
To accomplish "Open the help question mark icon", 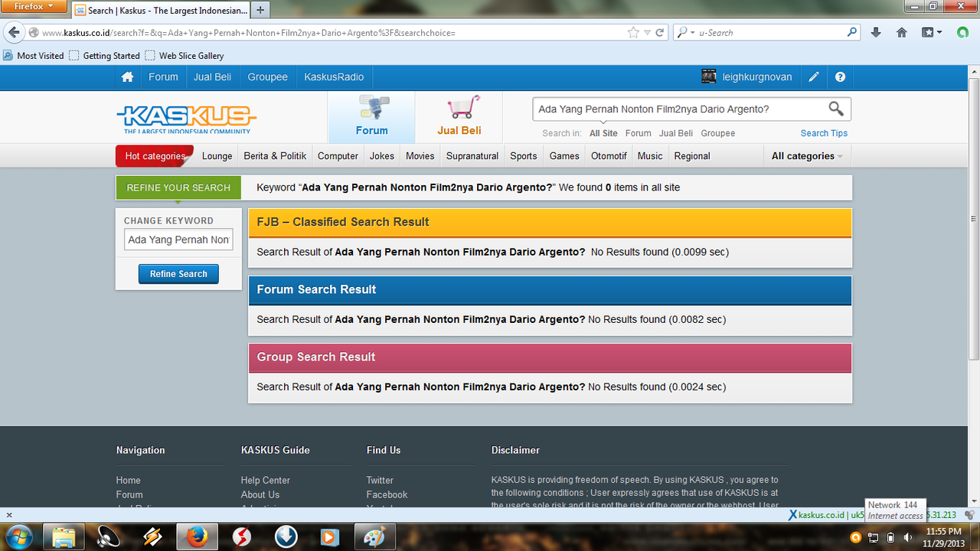I will (x=840, y=77).
